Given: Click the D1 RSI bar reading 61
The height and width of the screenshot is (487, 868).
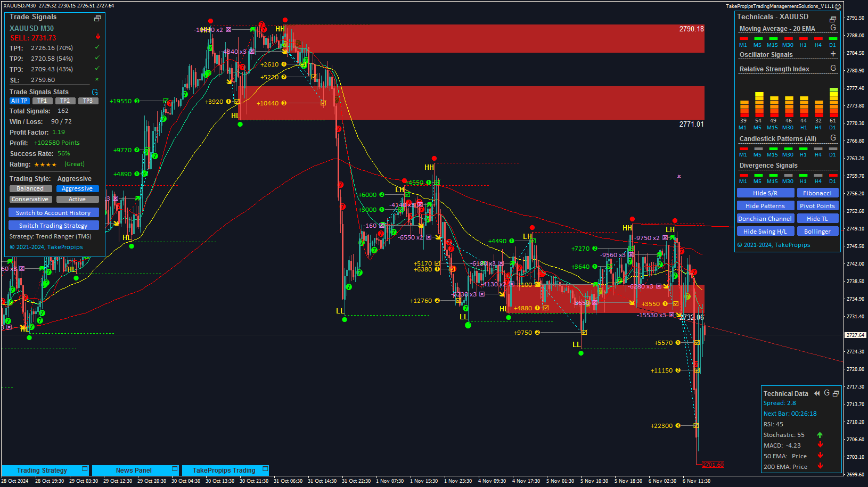Looking at the screenshot, I should click(833, 102).
